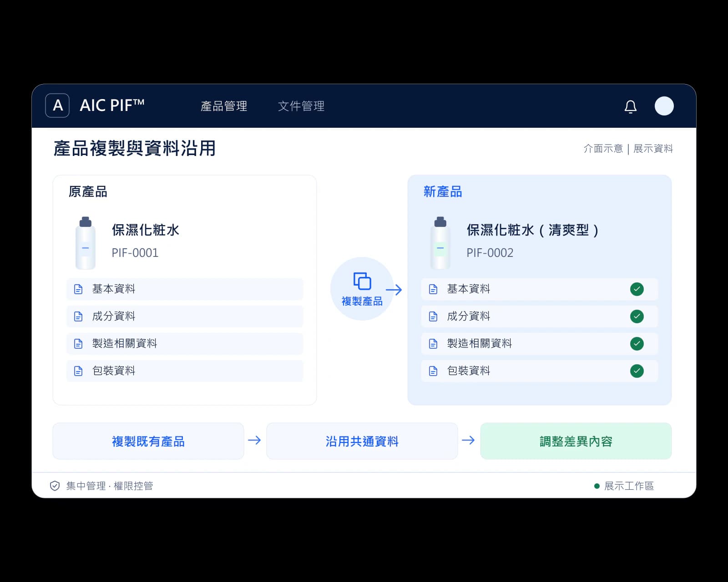The image size is (728, 582).
Task: Click the 原產品 card heading
Action: (x=88, y=192)
